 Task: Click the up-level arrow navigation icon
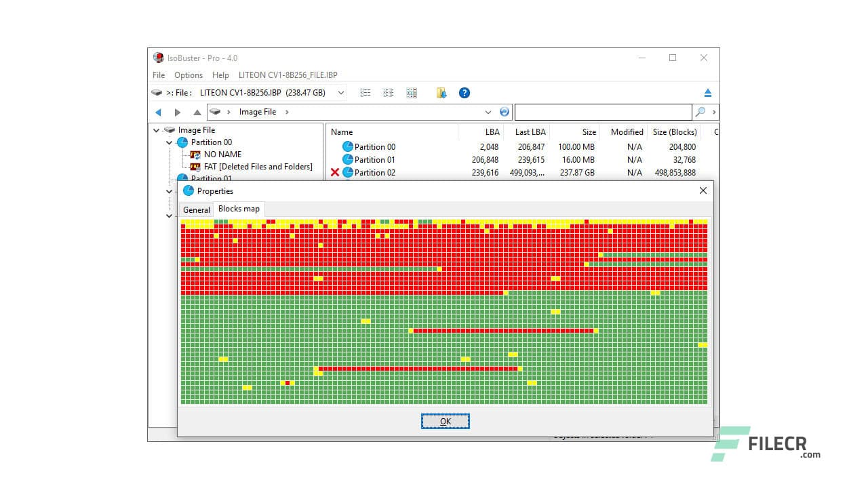click(197, 112)
